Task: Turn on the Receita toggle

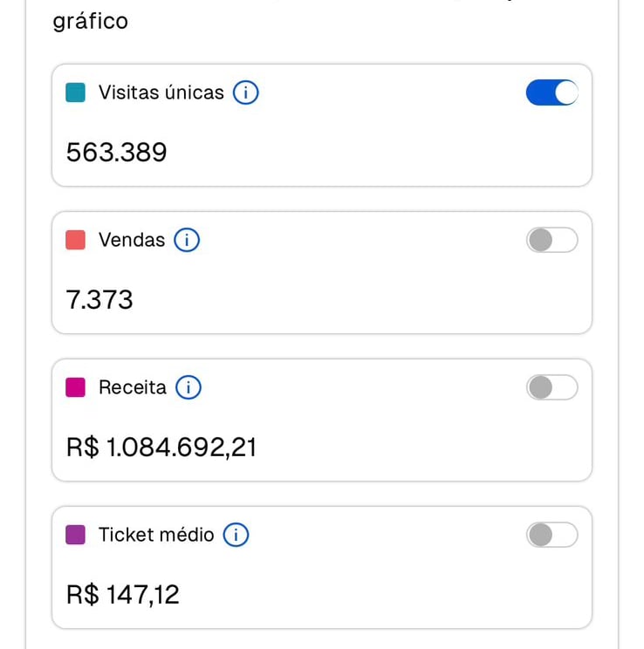Action: pos(552,387)
